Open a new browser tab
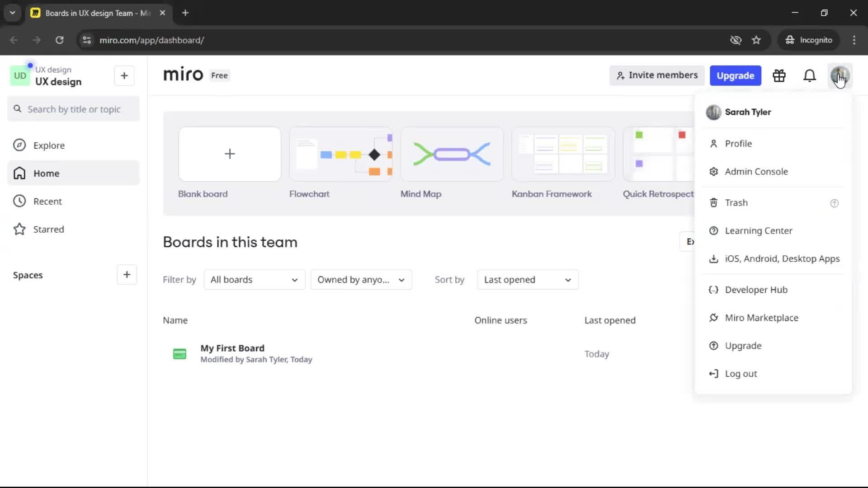Image resolution: width=868 pixels, height=488 pixels. tap(185, 13)
